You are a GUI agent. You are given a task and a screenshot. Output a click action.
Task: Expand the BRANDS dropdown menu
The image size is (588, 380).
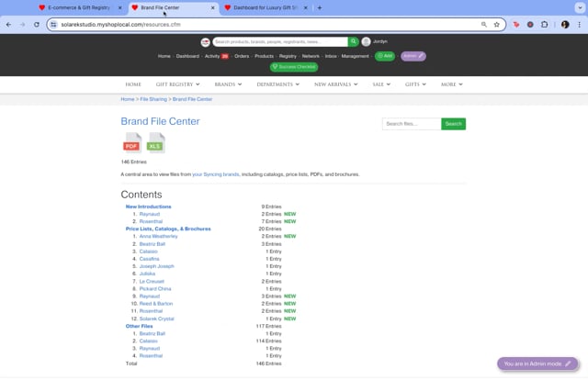[x=228, y=84]
